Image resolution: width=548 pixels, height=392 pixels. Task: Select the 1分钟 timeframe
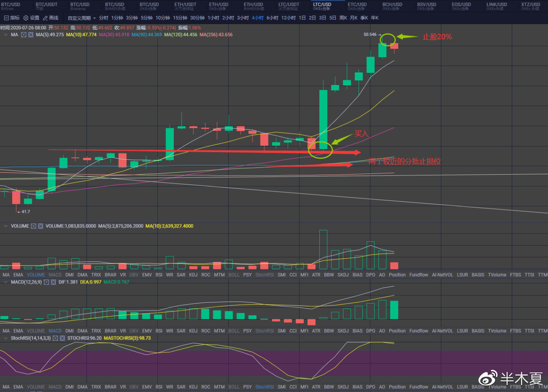(117, 18)
